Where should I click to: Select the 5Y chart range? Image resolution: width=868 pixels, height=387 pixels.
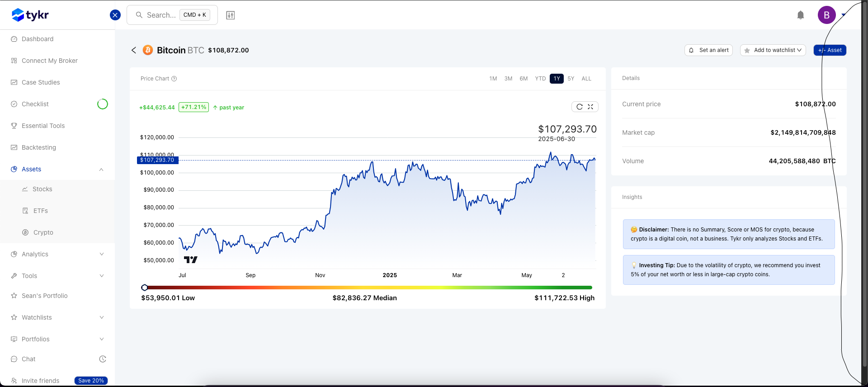[571, 79]
